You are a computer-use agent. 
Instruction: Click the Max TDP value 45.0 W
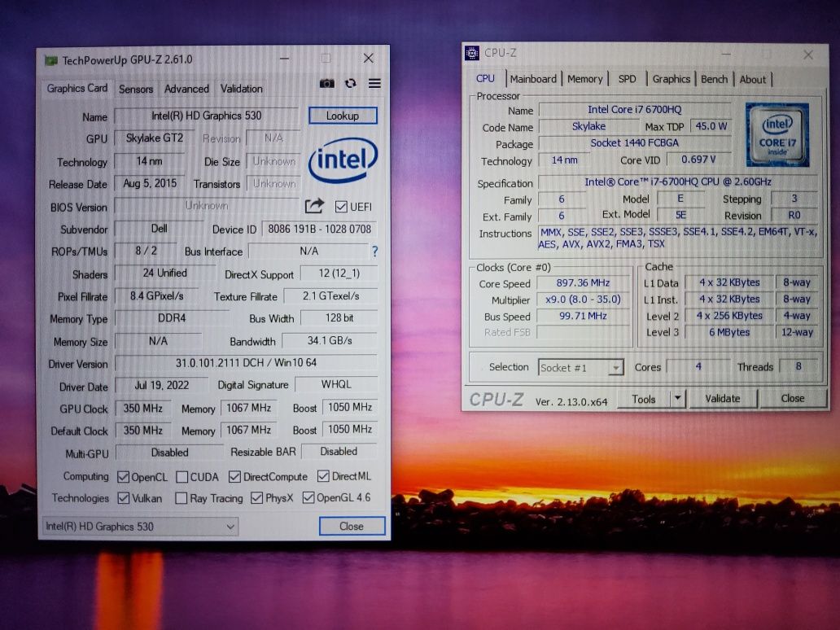[711, 126]
